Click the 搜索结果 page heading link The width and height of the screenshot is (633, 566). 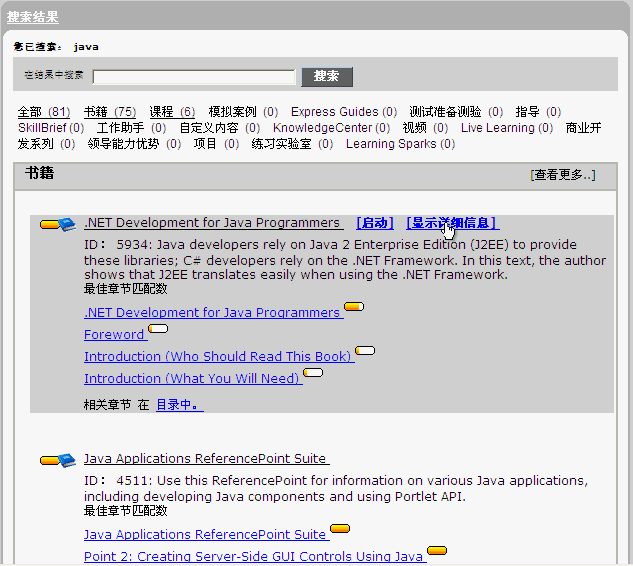pyautogui.click(x=33, y=17)
